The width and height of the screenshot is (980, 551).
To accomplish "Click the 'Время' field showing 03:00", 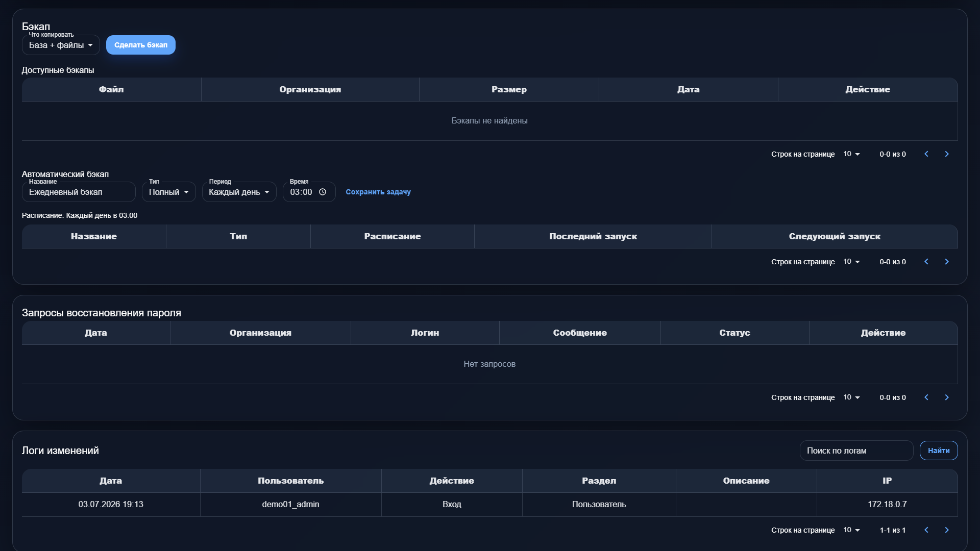I will (309, 192).
